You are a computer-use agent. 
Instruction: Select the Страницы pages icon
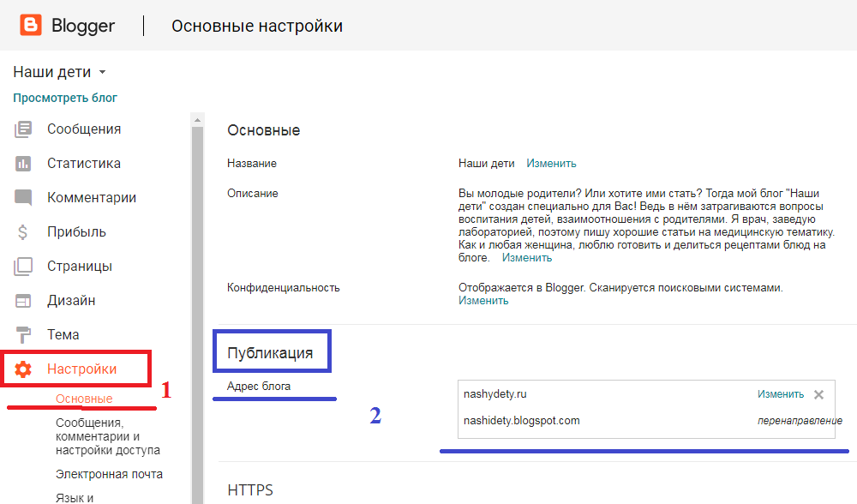pyautogui.click(x=23, y=267)
